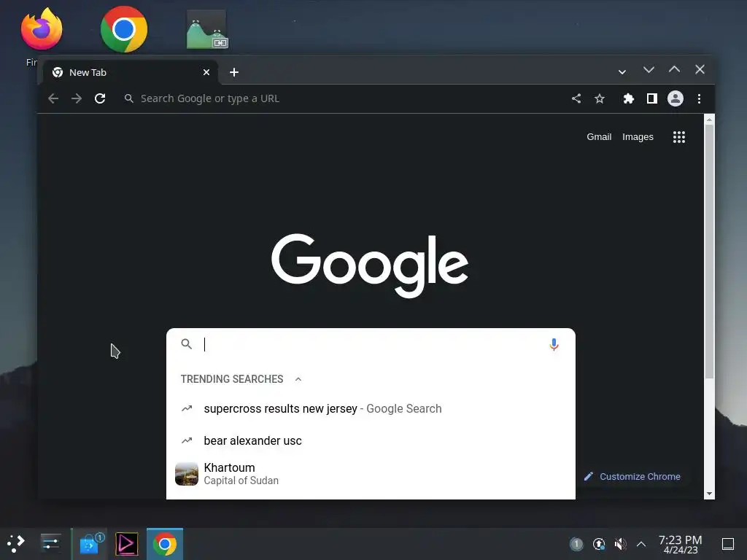Toggle the side panel icon

click(651, 98)
